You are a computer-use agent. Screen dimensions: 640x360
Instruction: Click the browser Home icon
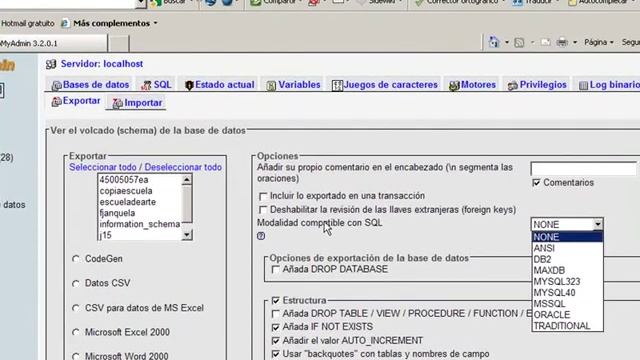tap(494, 42)
